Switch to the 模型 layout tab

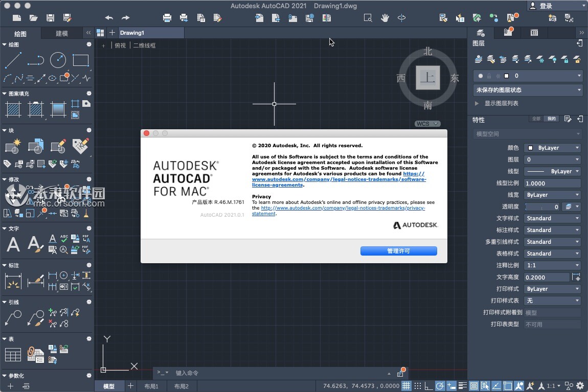pos(109,386)
